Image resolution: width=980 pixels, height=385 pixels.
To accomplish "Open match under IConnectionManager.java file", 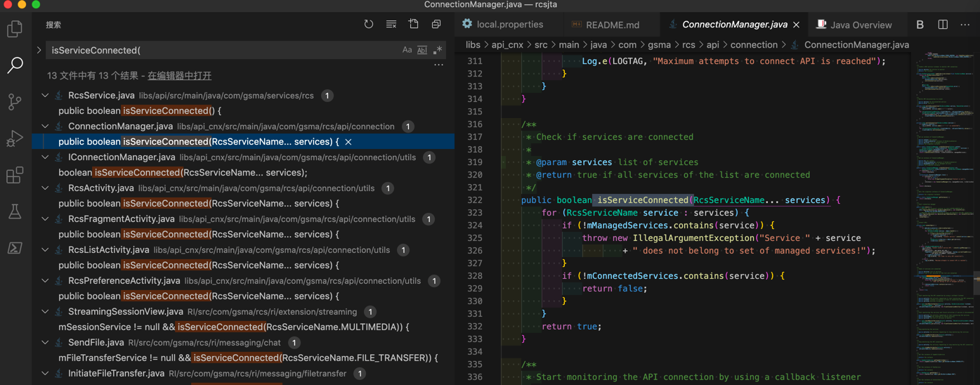I will (x=183, y=173).
